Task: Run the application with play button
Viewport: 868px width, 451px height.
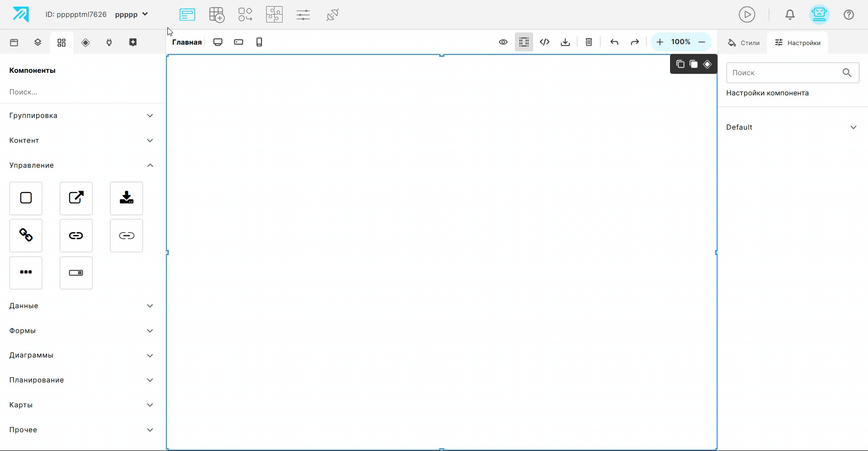Action: (747, 15)
